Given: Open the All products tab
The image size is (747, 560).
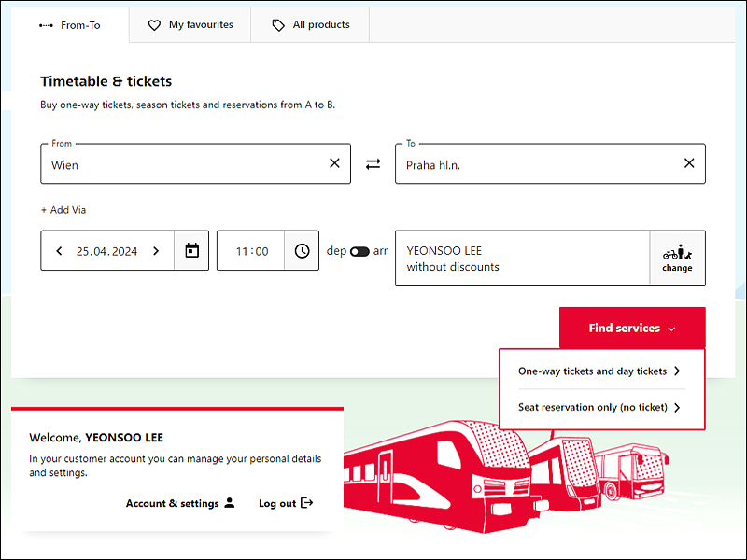Looking at the screenshot, I should coord(310,25).
